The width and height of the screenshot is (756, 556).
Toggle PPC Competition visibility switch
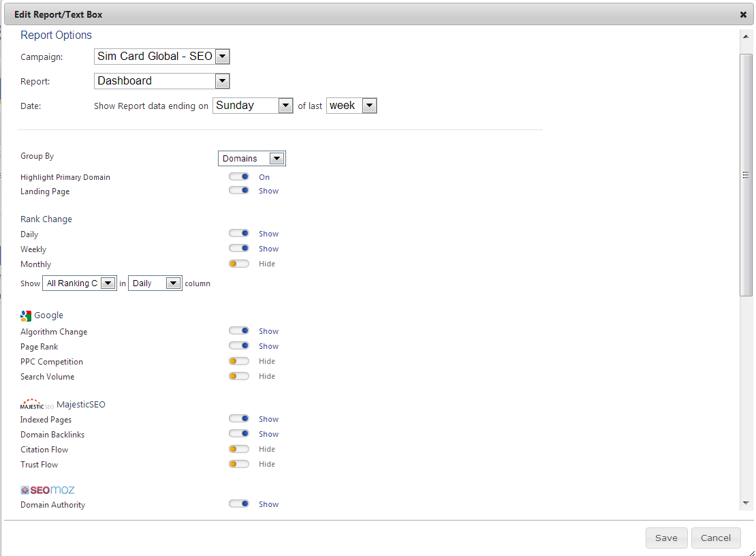(239, 361)
